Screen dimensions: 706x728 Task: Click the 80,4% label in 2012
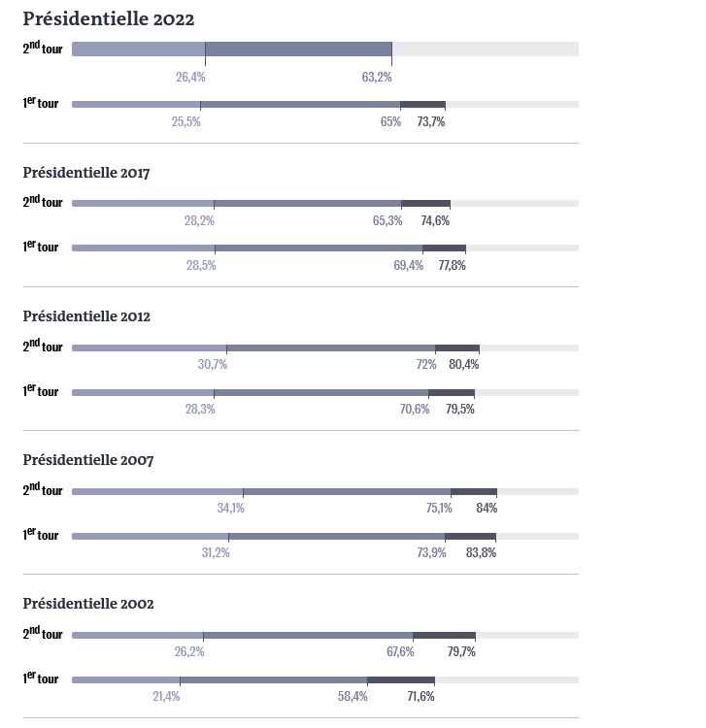[463, 365]
